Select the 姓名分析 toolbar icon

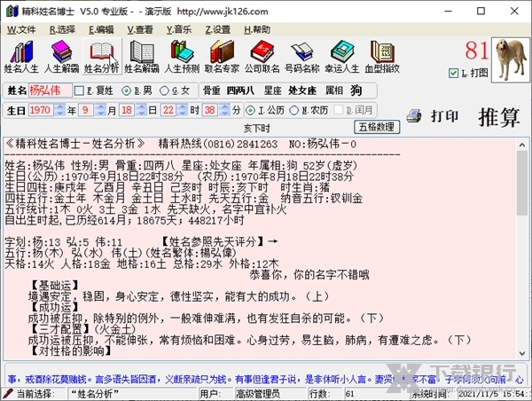click(101, 57)
